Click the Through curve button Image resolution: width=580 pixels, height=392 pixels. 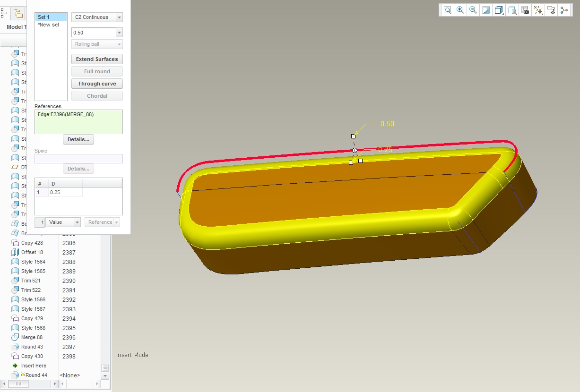(97, 84)
